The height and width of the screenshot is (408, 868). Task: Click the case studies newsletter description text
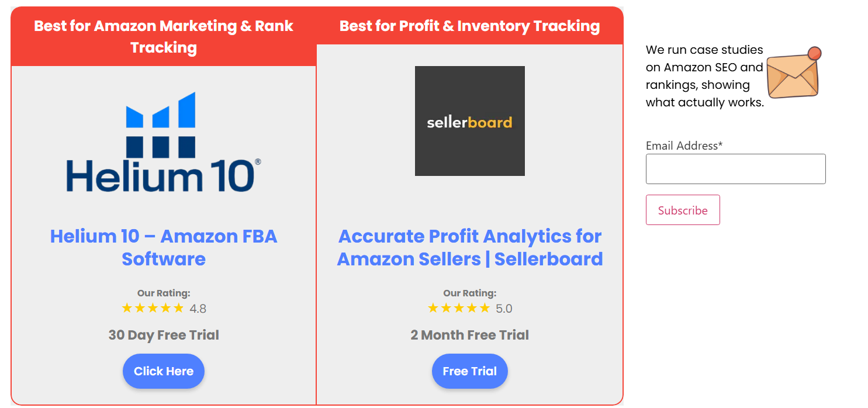pos(704,76)
